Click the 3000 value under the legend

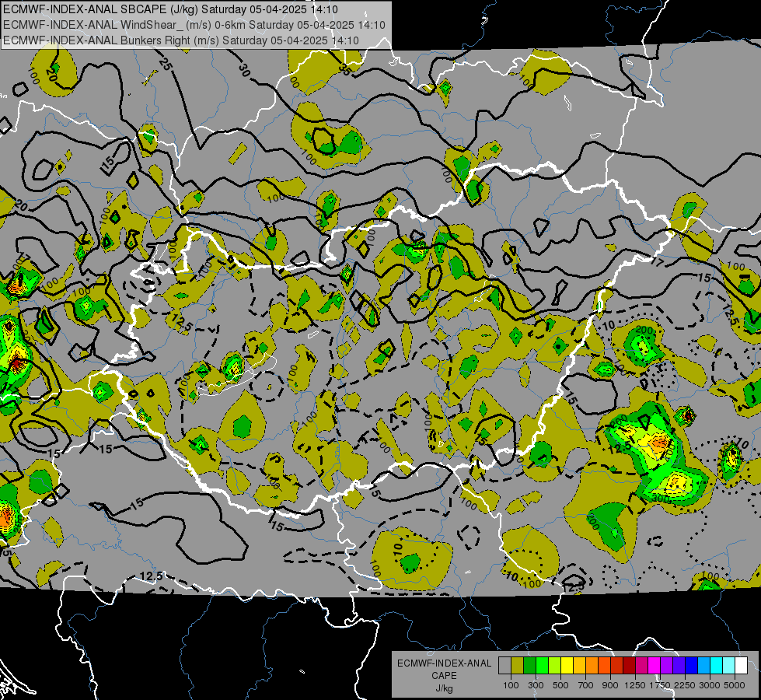(710, 685)
